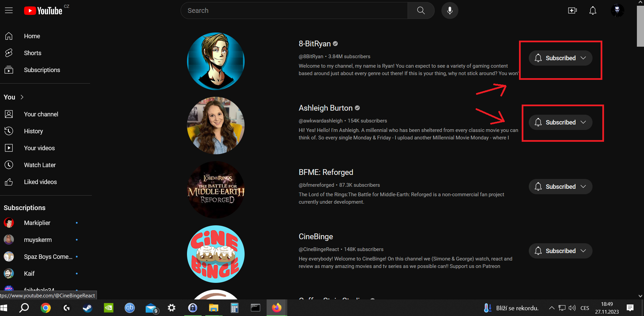Click the Watch Later clock icon
Screen dimensions: 644x316
pos(9,165)
